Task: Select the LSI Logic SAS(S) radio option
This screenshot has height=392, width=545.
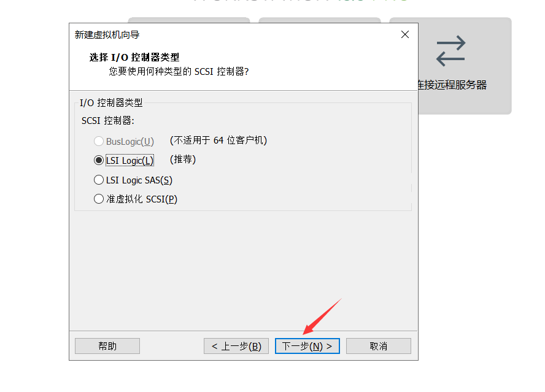Action: (x=99, y=180)
